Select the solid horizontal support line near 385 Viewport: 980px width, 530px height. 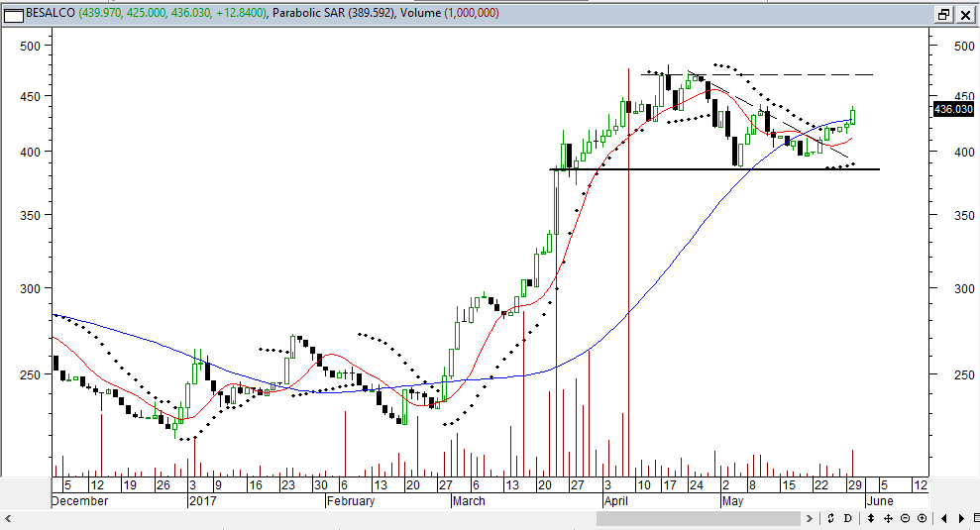pyautogui.click(x=714, y=169)
